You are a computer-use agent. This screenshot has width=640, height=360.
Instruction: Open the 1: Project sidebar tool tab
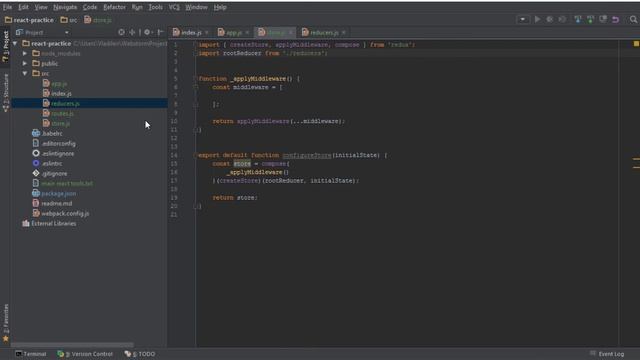point(5,46)
